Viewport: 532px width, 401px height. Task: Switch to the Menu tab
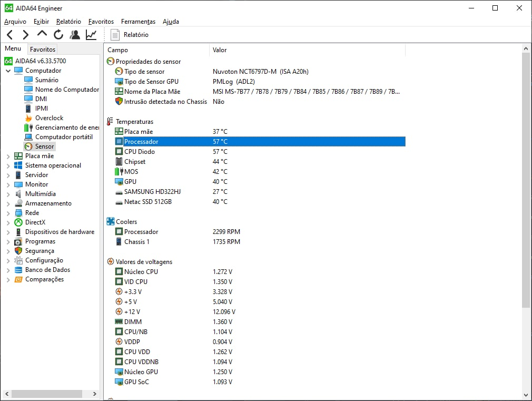pos(13,48)
